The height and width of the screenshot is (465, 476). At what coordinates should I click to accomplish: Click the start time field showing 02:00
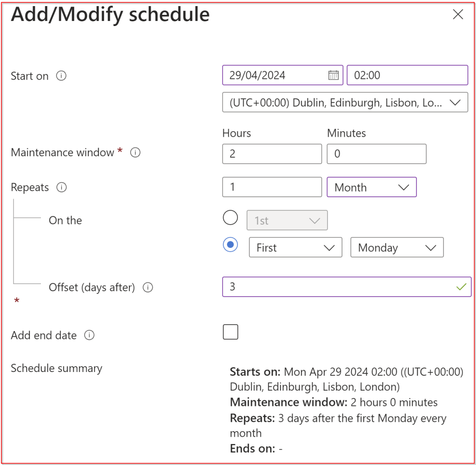pyautogui.click(x=407, y=75)
